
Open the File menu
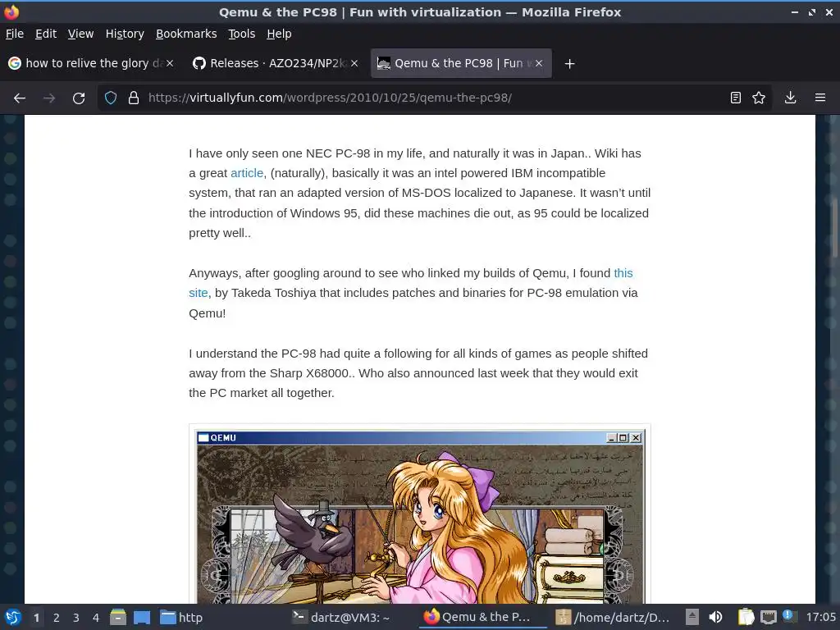(15, 34)
